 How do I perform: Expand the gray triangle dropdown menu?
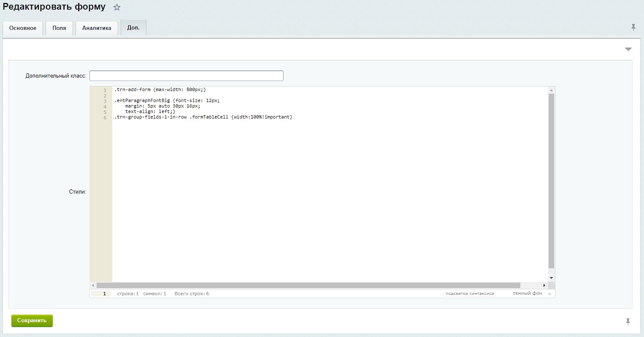click(628, 49)
